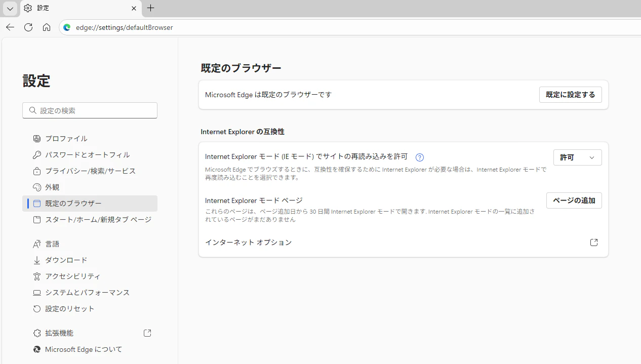This screenshot has width=641, height=364.
Task: Open 設定のリセット settings
Action: [x=90, y=308]
